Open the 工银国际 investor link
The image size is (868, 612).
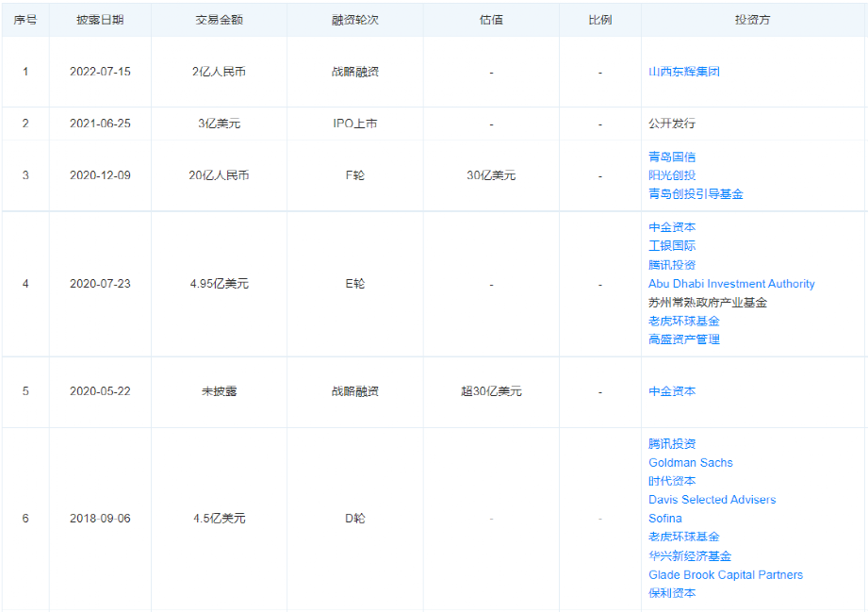point(674,246)
